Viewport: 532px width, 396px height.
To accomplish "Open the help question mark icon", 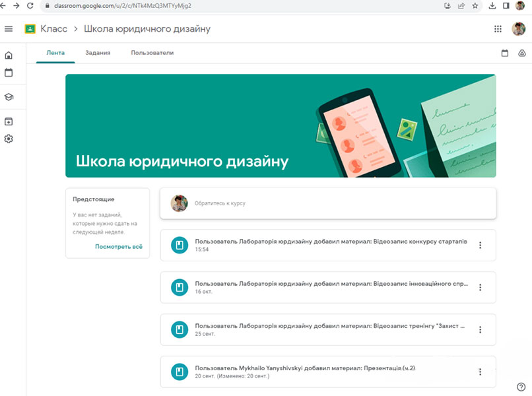I will click(521, 387).
